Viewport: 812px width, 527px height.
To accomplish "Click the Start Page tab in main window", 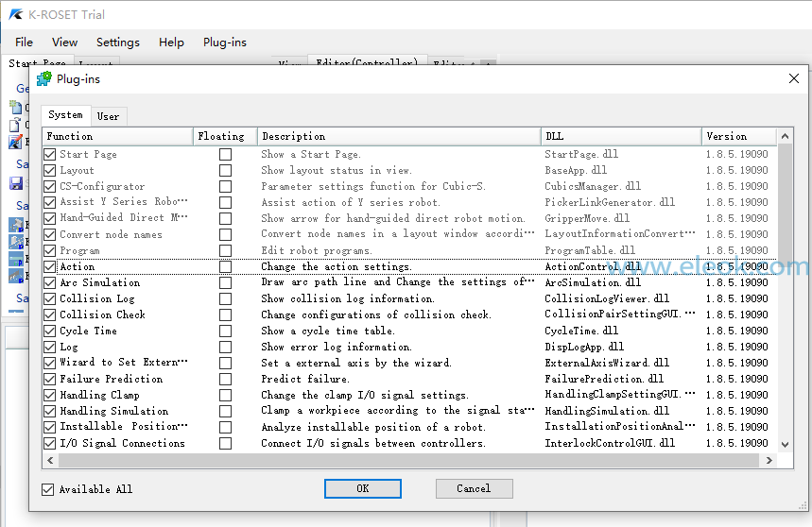I will [x=37, y=63].
